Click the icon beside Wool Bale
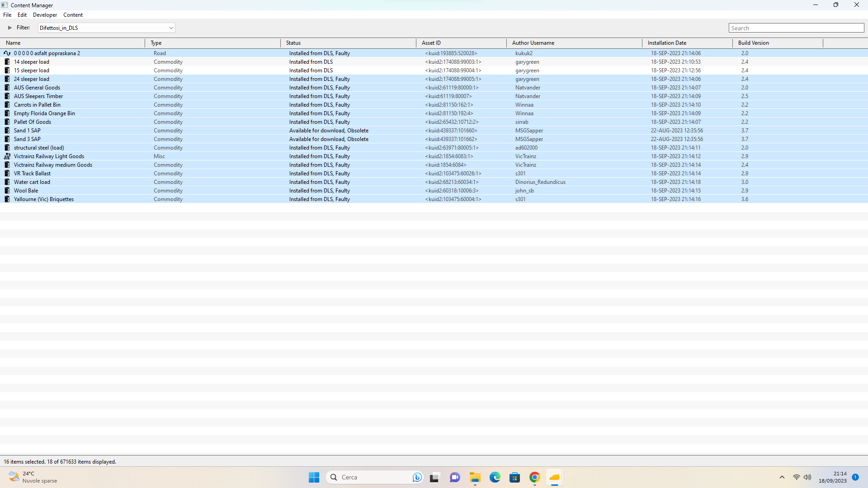 tap(7, 191)
